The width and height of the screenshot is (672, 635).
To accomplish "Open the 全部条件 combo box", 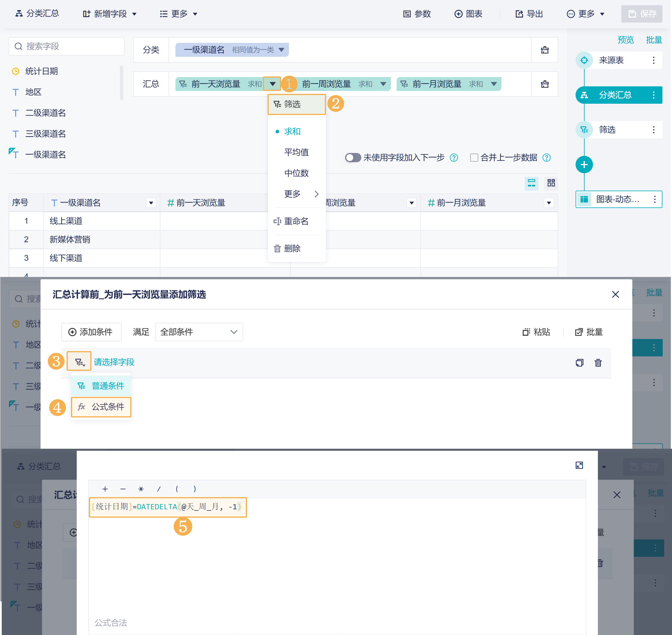I will [x=199, y=332].
